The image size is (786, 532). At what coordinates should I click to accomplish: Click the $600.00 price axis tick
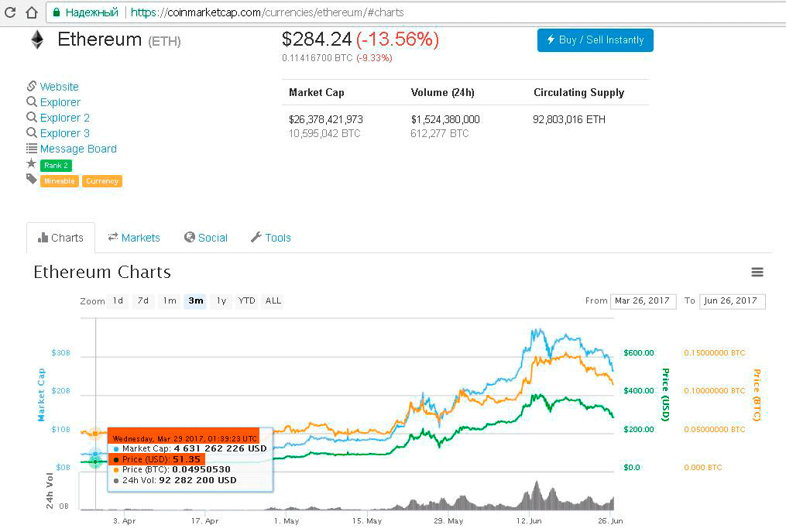(x=639, y=352)
